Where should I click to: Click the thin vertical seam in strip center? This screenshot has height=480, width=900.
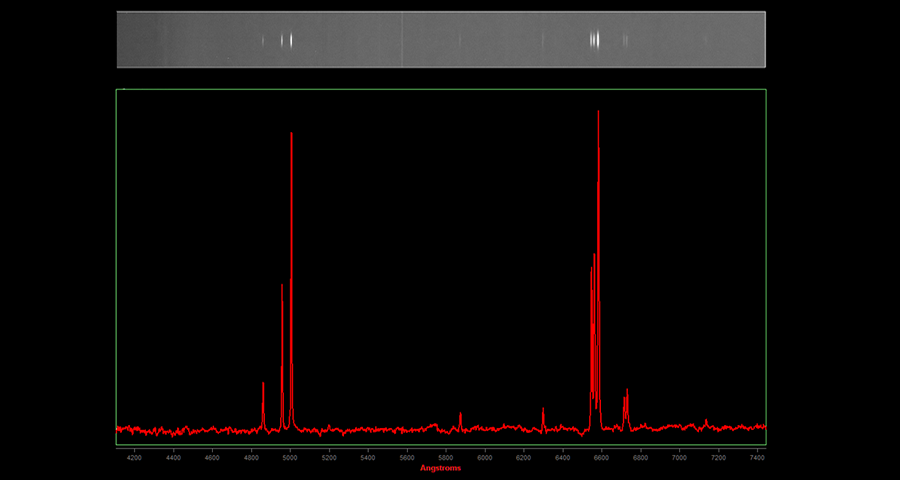tap(402, 40)
